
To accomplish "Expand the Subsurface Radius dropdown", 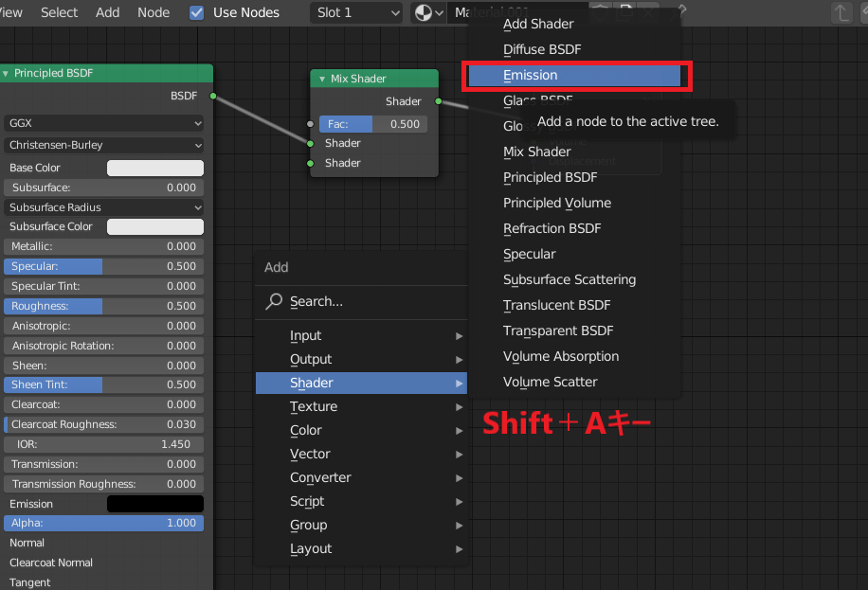I will pos(104,207).
